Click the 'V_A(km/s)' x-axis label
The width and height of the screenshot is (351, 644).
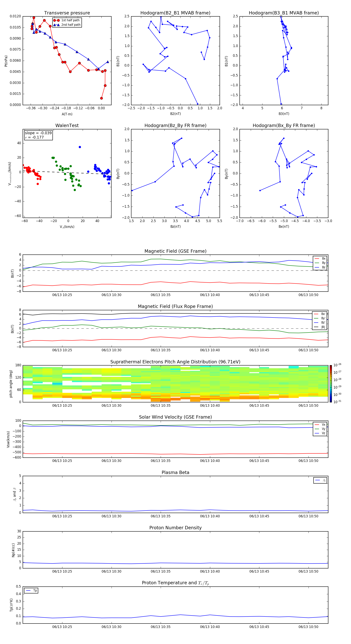pyautogui.click(x=67, y=227)
